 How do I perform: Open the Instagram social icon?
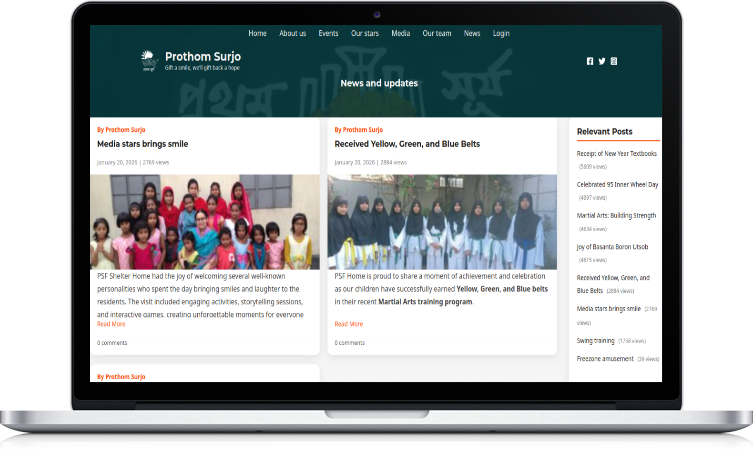[614, 61]
